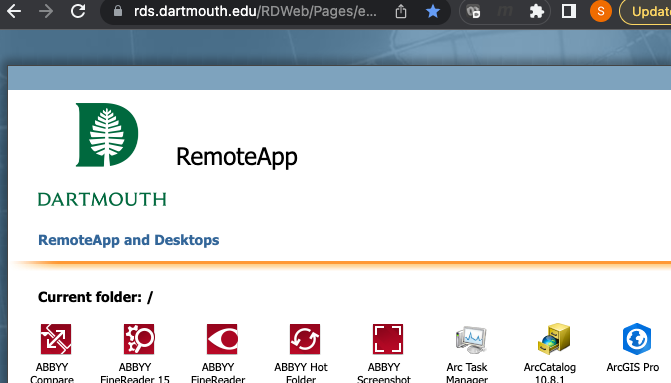671x383 pixels.
Task: Toggle bookmark star for this page
Action: [x=433, y=12]
